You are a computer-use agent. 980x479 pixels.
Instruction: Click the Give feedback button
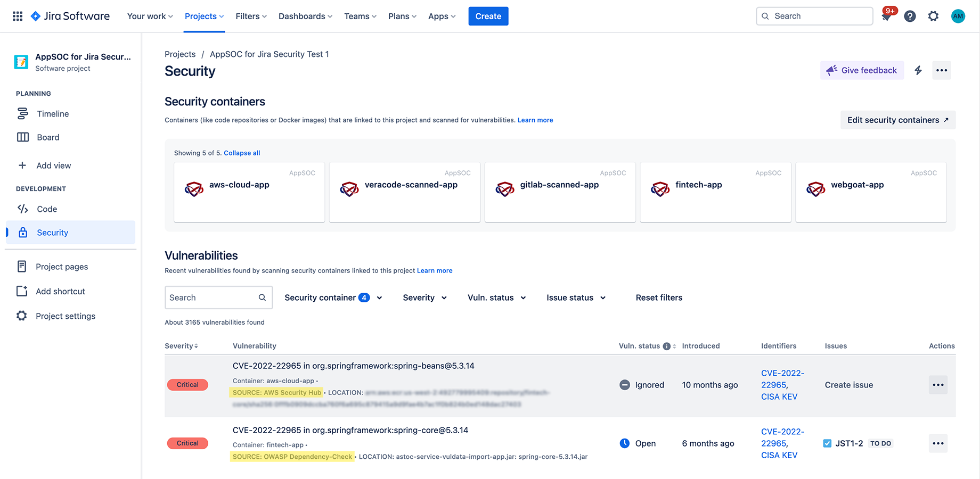pyautogui.click(x=862, y=70)
